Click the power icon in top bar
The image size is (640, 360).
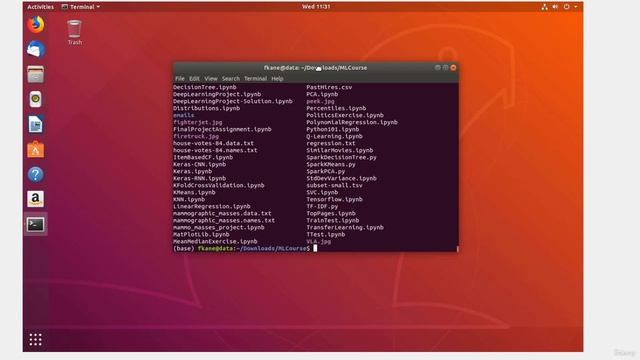[x=567, y=7]
